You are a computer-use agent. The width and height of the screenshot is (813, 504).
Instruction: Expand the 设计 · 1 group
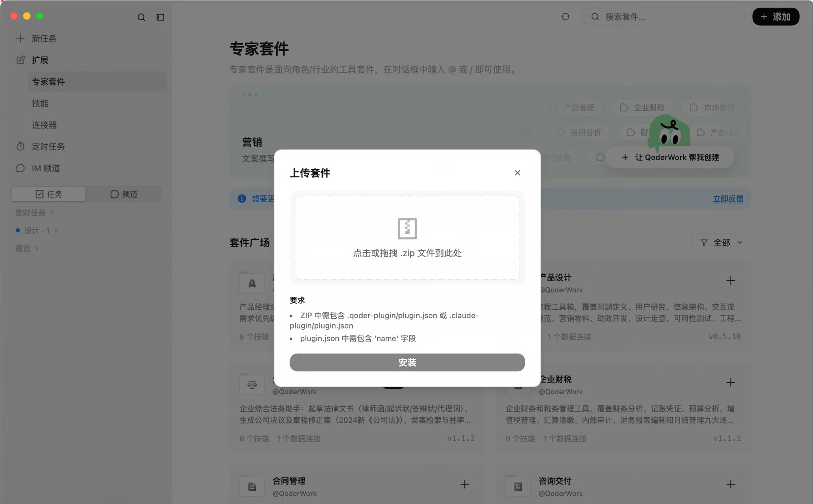click(x=37, y=230)
